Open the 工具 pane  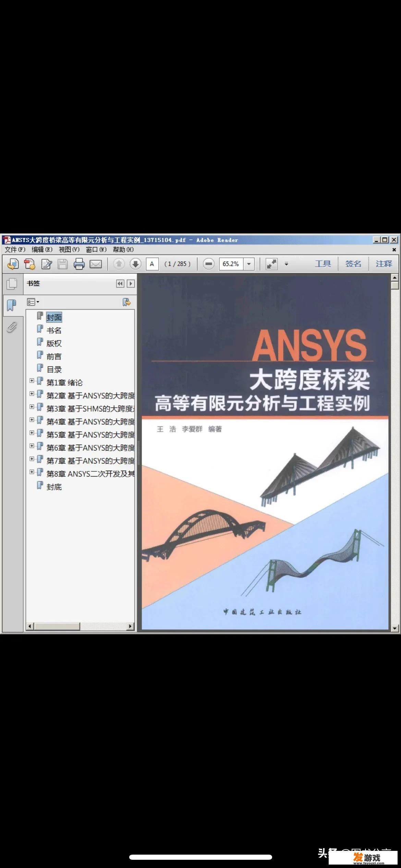pyautogui.click(x=323, y=264)
